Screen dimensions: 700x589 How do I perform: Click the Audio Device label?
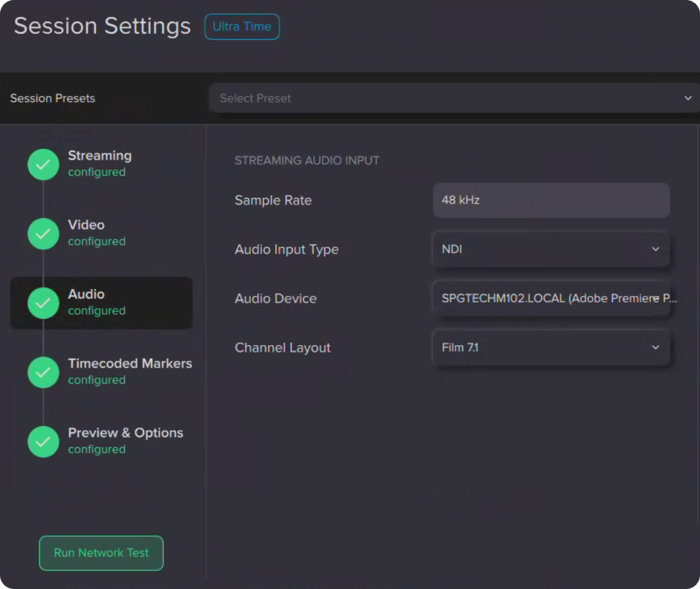(276, 299)
